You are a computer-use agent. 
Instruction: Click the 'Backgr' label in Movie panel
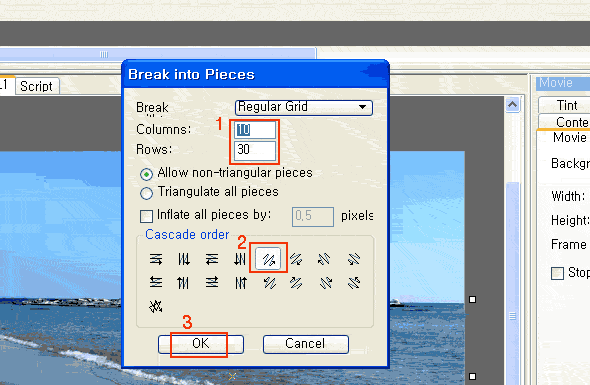tap(570, 164)
